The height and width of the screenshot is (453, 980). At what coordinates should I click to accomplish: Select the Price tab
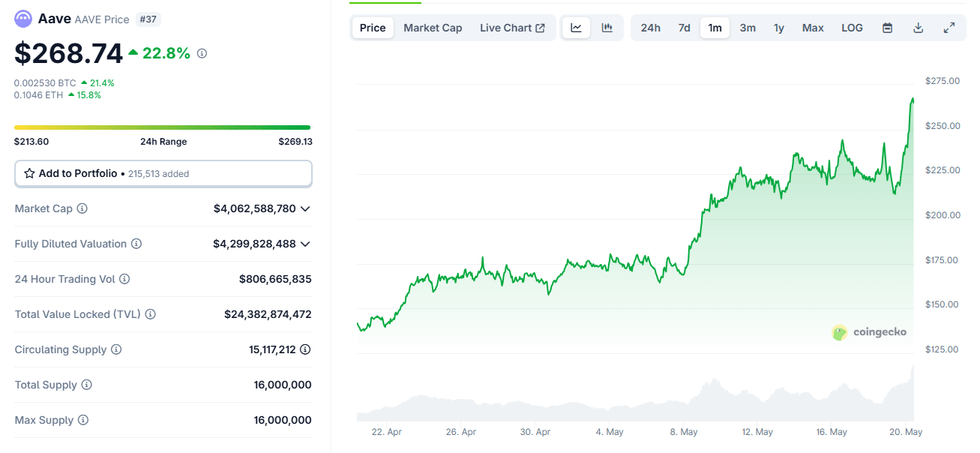tap(373, 28)
